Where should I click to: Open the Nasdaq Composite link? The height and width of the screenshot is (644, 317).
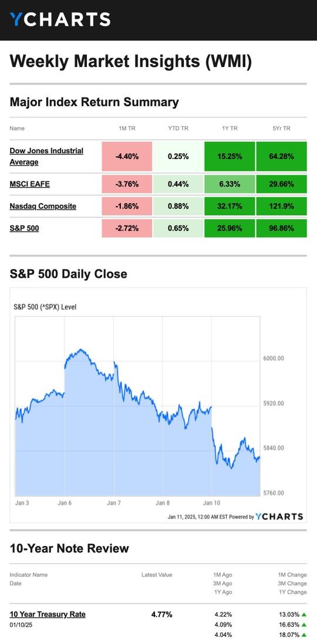click(43, 206)
